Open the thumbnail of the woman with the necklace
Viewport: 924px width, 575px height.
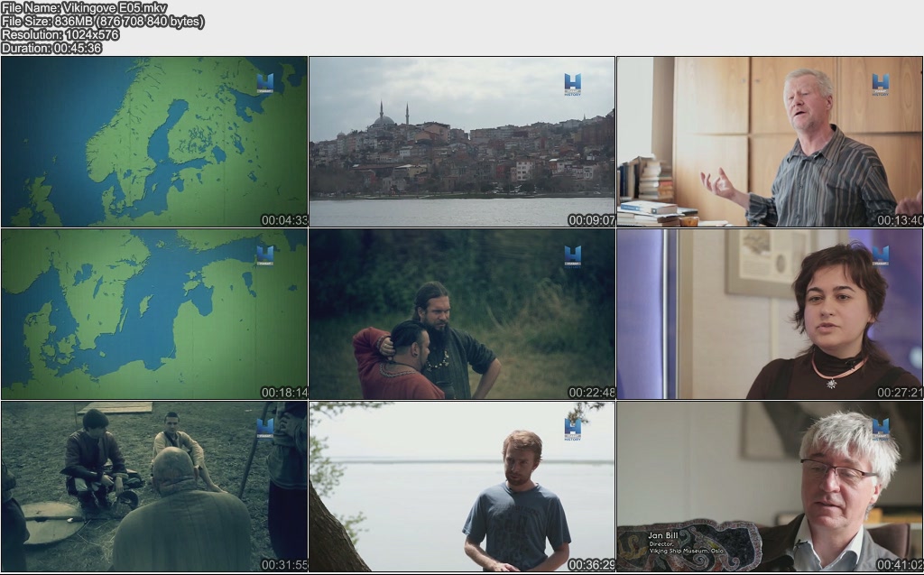[x=769, y=313]
